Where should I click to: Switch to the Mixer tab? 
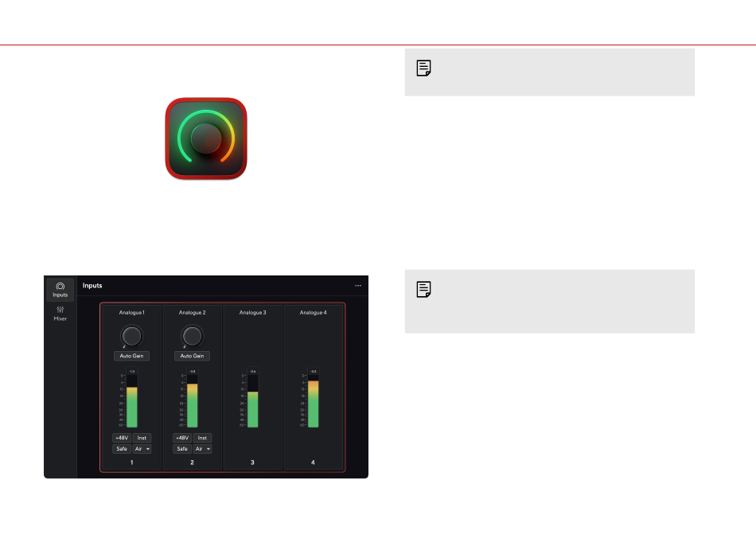click(x=60, y=314)
